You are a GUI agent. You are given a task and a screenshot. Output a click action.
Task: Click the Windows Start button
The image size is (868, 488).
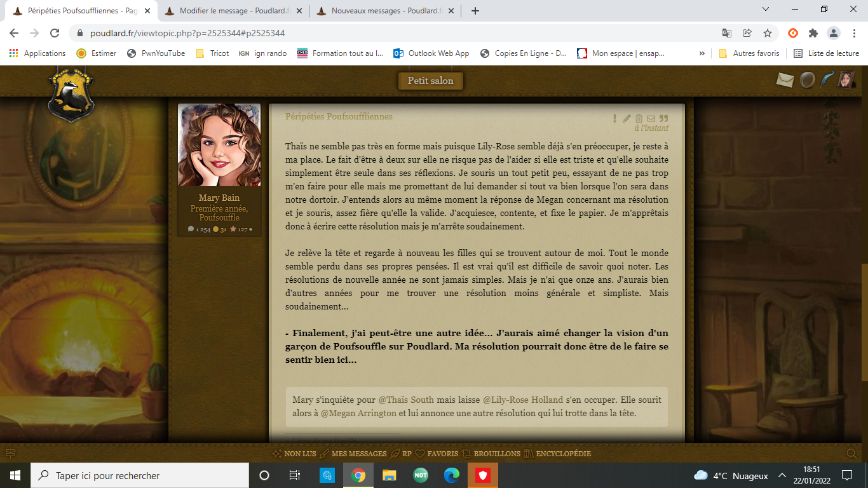15,475
